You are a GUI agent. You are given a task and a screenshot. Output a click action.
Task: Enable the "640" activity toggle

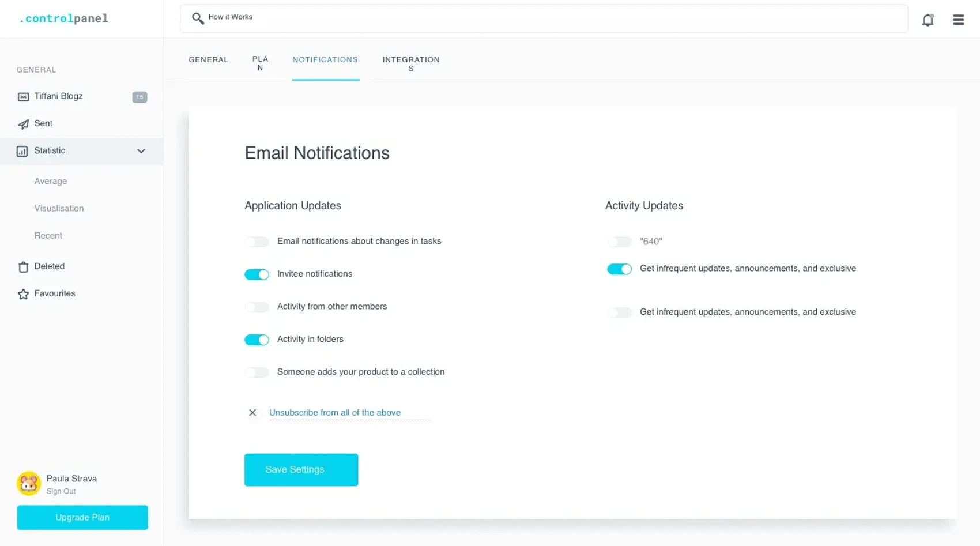click(619, 242)
